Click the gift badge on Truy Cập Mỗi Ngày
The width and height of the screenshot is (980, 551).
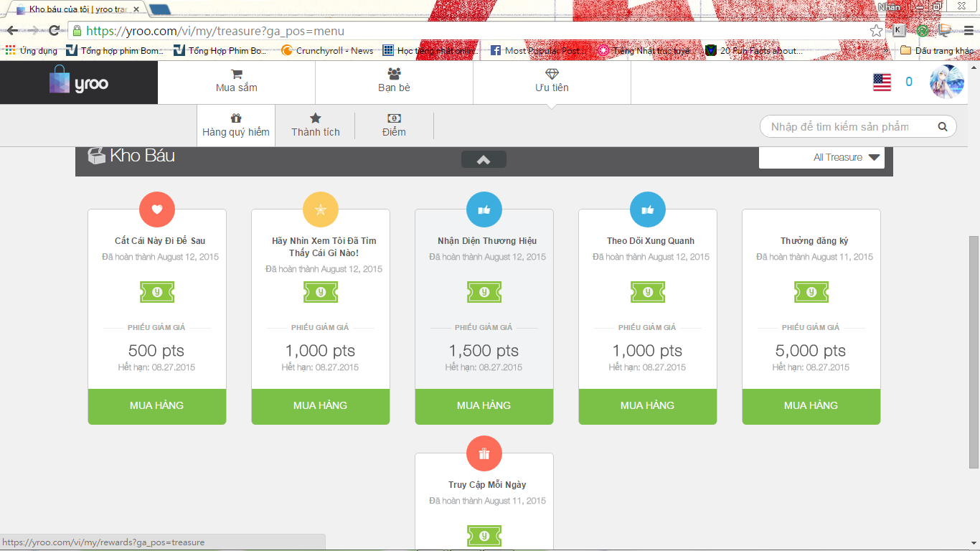tap(484, 453)
